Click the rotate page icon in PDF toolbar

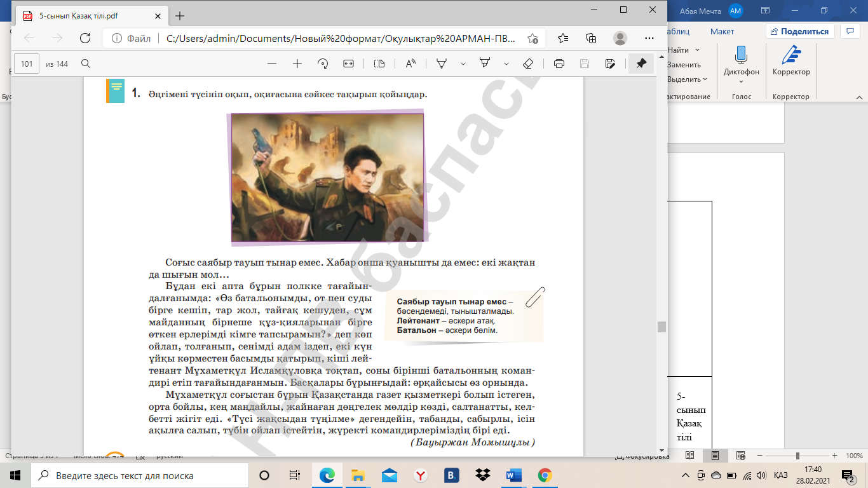pyautogui.click(x=323, y=64)
